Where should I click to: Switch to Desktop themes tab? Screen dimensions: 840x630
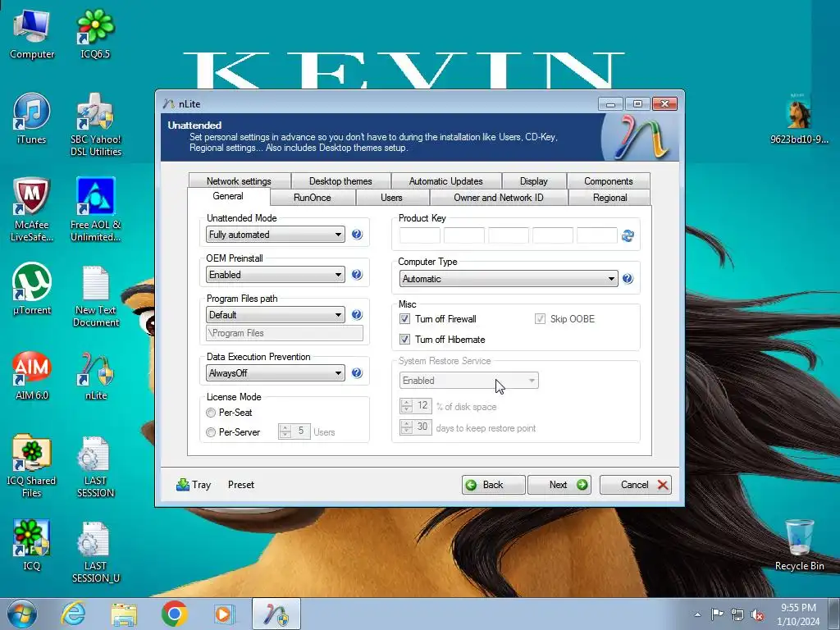340,181
